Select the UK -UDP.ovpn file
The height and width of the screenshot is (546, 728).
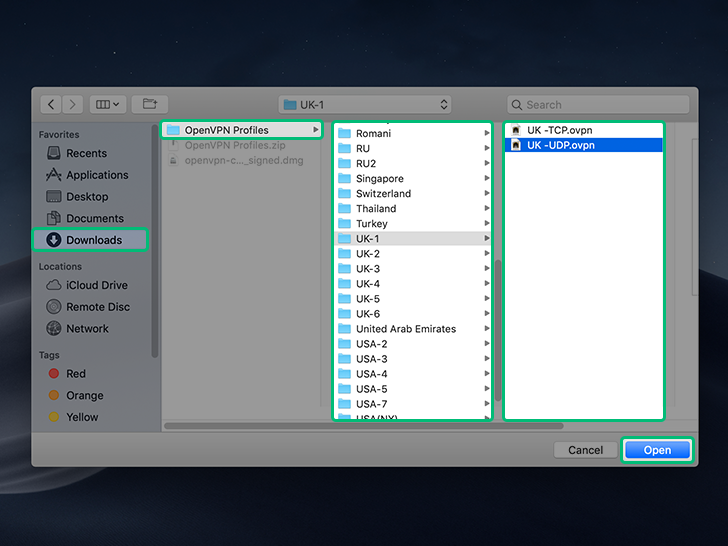(x=584, y=145)
